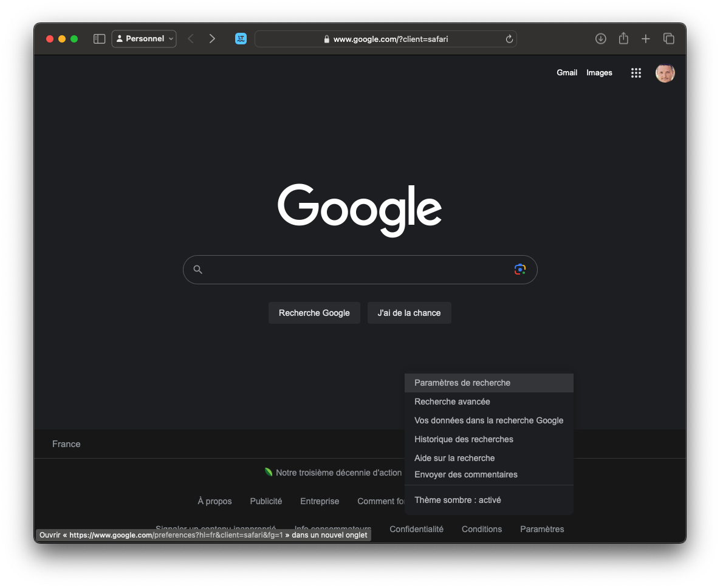Show the tab overview icon

(x=668, y=39)
